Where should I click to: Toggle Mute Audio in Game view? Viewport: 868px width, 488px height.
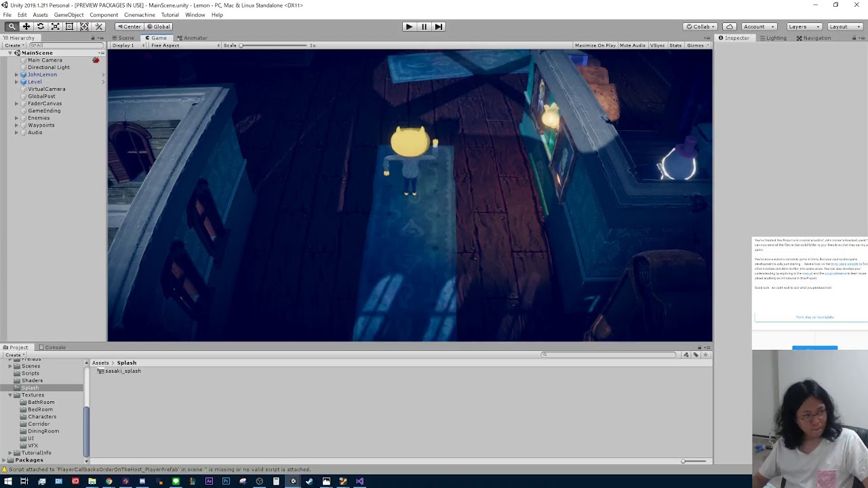633,45
